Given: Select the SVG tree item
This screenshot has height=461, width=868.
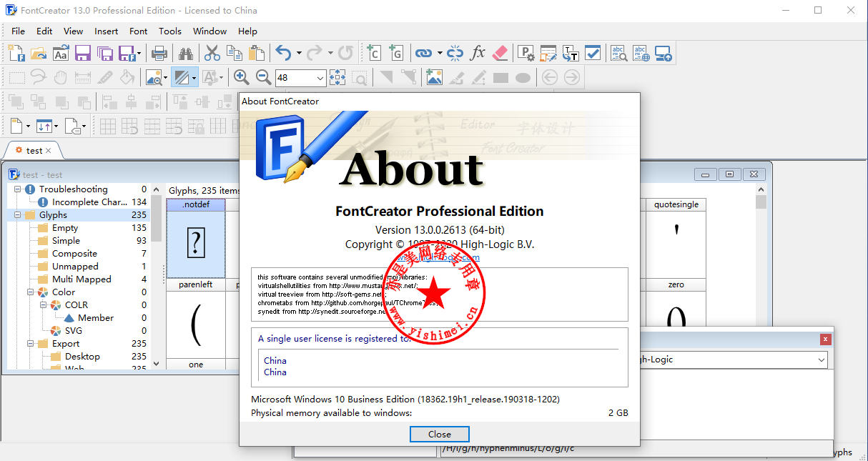Looking at the screenshot, I should pos(73,331).
